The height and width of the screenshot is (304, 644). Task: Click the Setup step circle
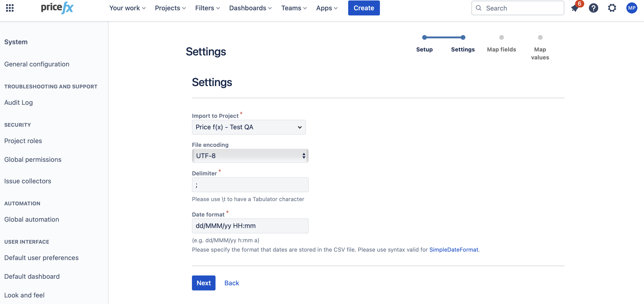[424, 38]
